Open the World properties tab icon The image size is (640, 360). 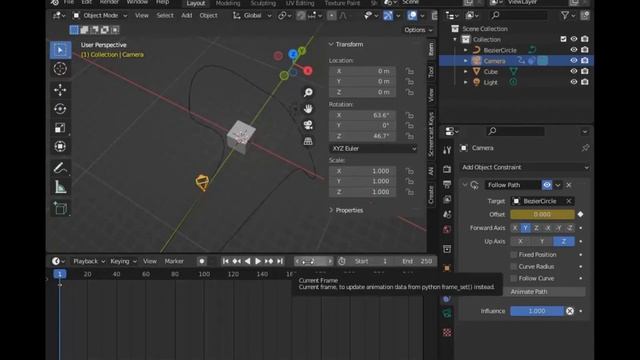point(447,229)
